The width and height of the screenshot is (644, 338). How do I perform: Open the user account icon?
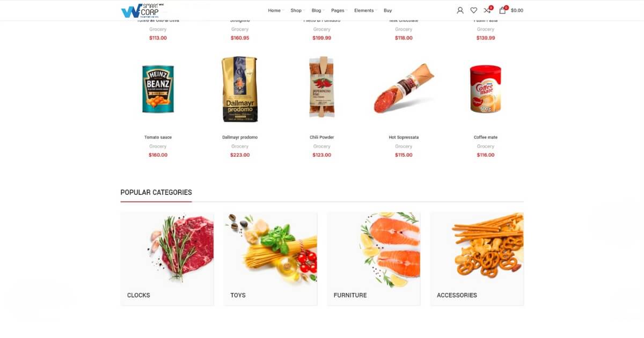pyautogui.click(x=460, y=10)
